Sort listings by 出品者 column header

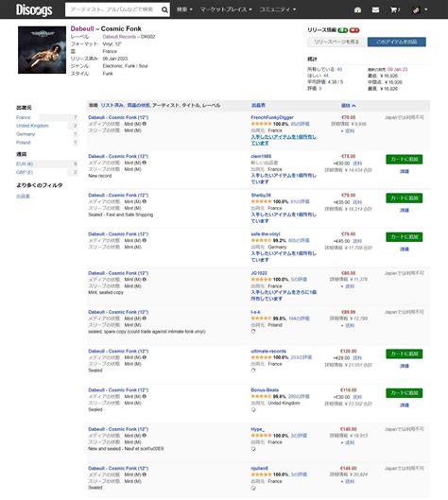tap(258, 105)
